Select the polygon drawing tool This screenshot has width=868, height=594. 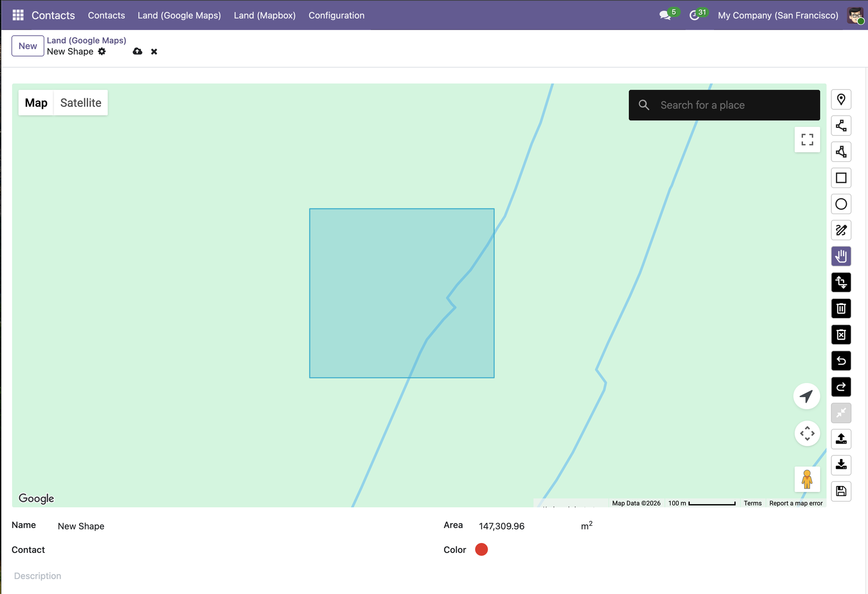[841, 152]
